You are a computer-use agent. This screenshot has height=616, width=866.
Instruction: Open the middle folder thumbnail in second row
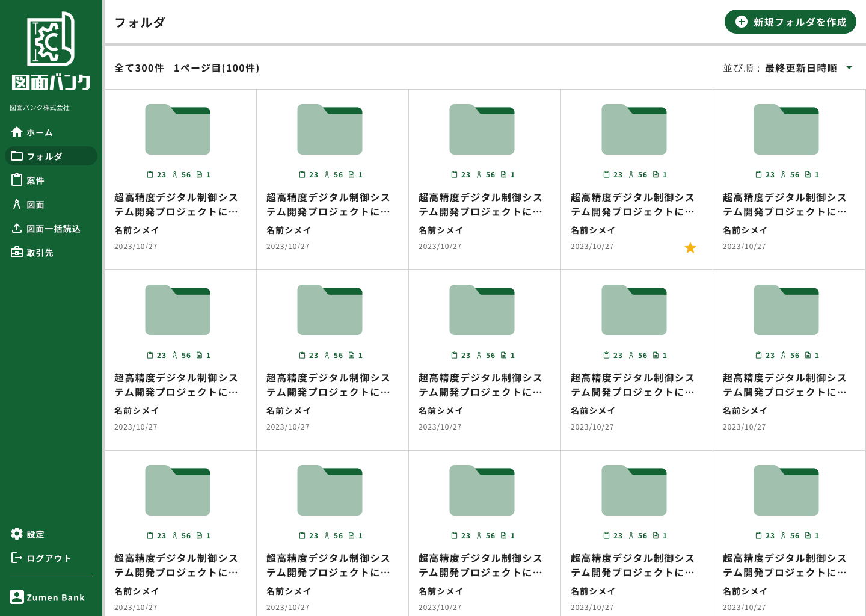pyautogui.click(x=482, y=310)
